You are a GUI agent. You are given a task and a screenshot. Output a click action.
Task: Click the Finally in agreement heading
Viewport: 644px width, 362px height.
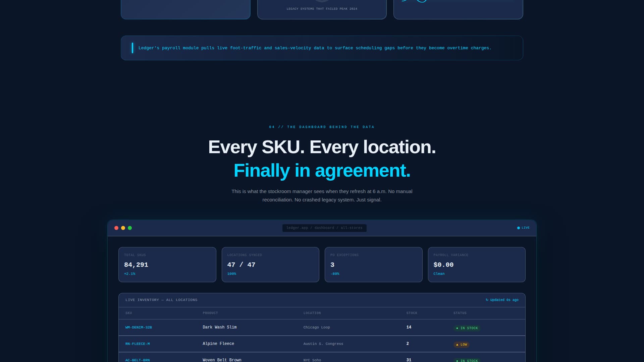(322, 170)
